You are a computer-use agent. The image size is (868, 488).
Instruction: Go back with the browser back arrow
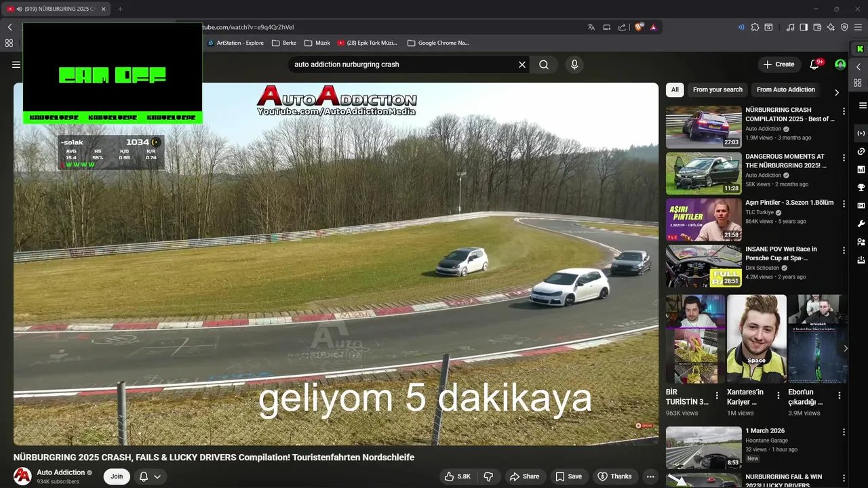[9, 27]
